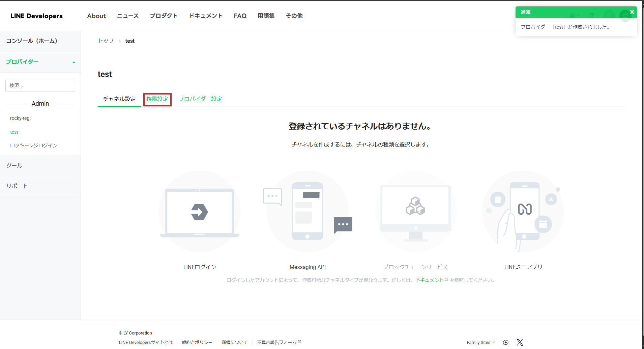The width and height of the screenshot is (644, 349).
Task: Close the green notification popup
Action: [x=632, y=12]
